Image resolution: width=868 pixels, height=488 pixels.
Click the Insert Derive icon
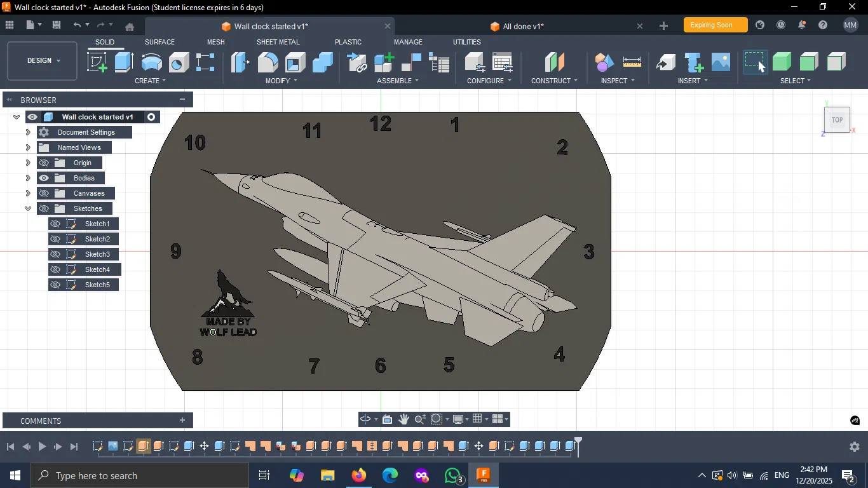point(666,62)
